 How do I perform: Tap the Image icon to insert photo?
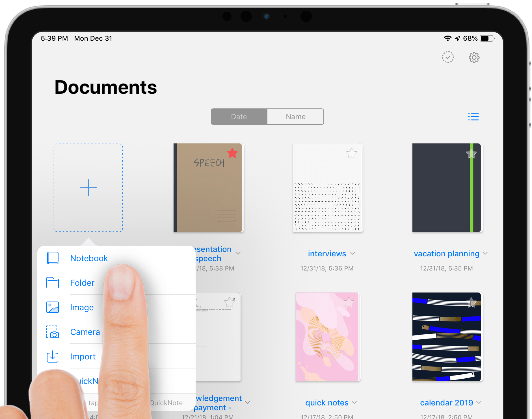(x=52, y=307)
